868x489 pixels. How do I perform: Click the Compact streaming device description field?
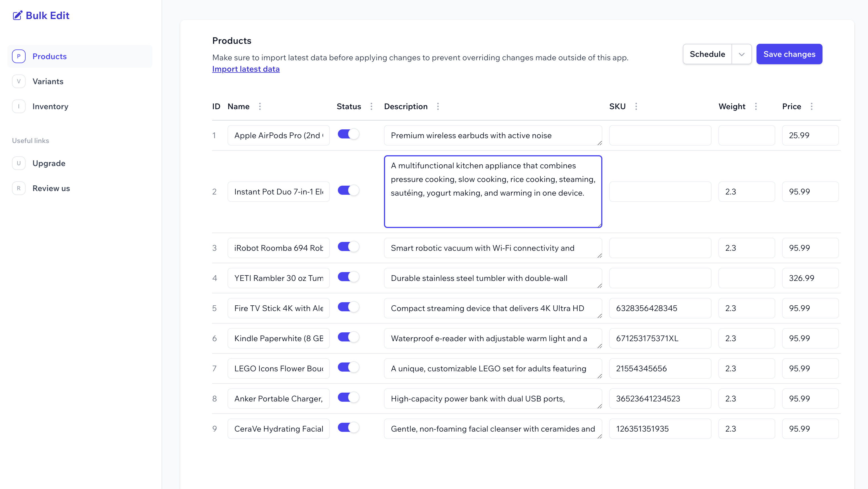click(x=493, y=308)
